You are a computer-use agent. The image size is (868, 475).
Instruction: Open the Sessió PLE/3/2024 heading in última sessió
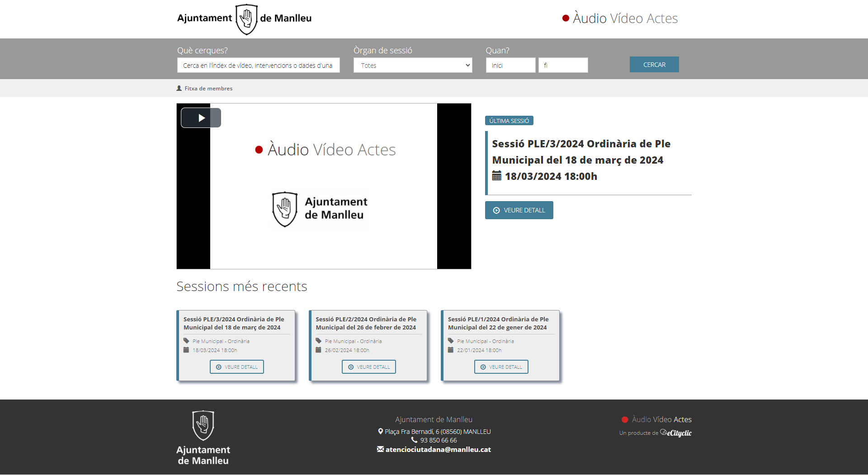pos(581,152)
